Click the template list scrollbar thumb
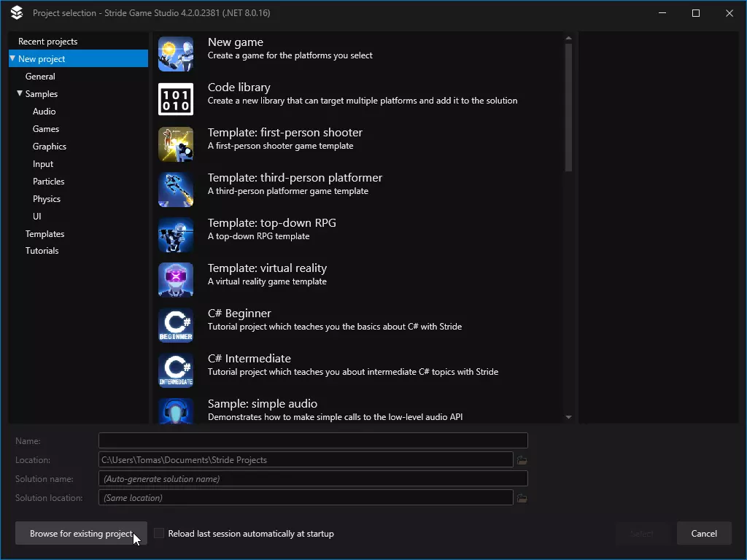 (568, 107)
